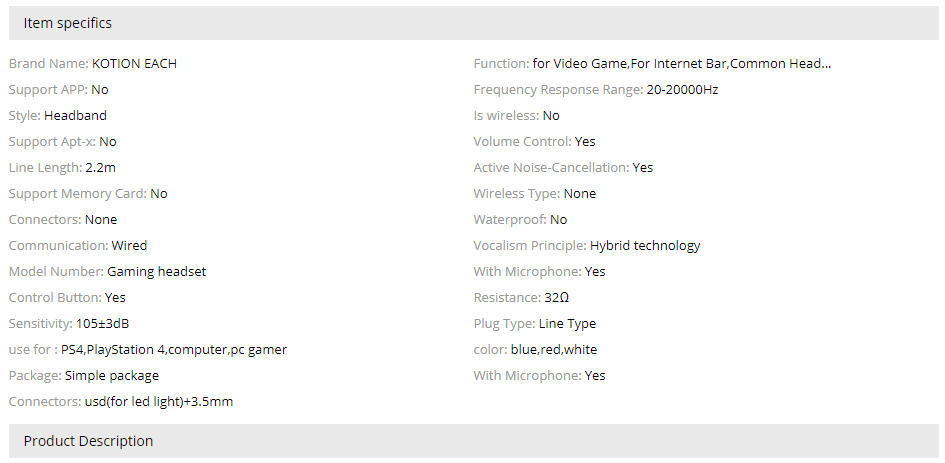
Task: Click the Vocalism Principle Hybrid technology value
Action: 645,246
